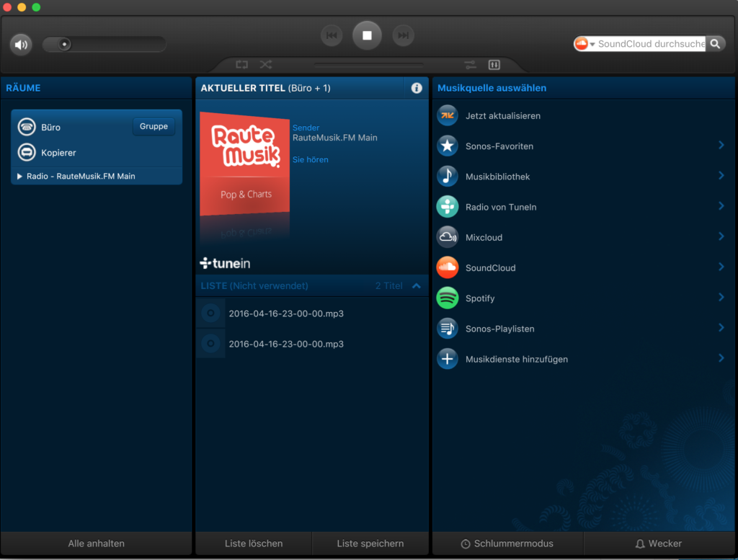This screenshot has width=738, height=560.
Task: Adjust the volume slider knob
Action: point(64,44)
